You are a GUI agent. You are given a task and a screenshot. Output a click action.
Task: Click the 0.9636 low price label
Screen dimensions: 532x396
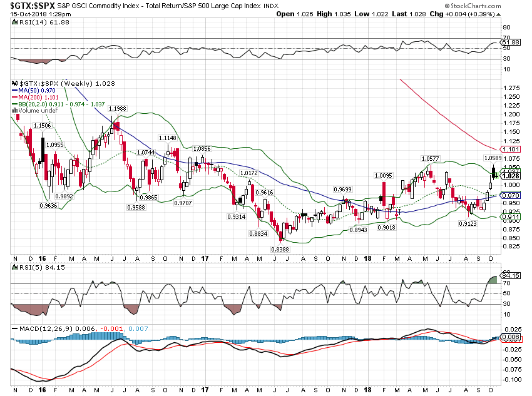[49, 205]
